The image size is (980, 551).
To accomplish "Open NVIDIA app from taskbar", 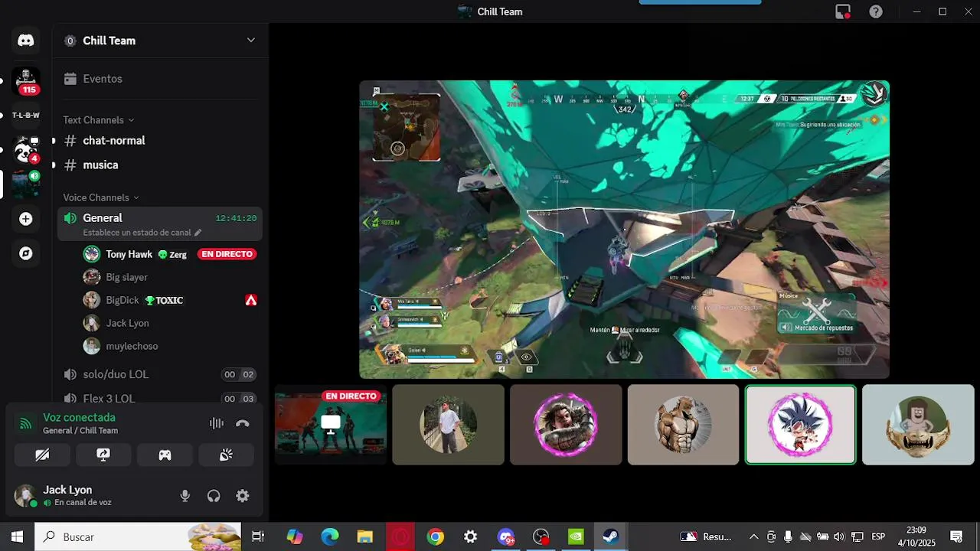I will coord(576,536).
